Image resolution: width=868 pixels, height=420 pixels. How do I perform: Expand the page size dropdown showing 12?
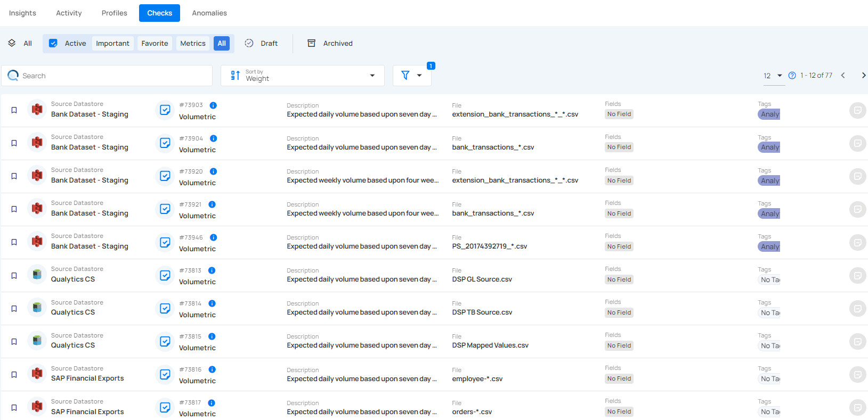(772, 76)
